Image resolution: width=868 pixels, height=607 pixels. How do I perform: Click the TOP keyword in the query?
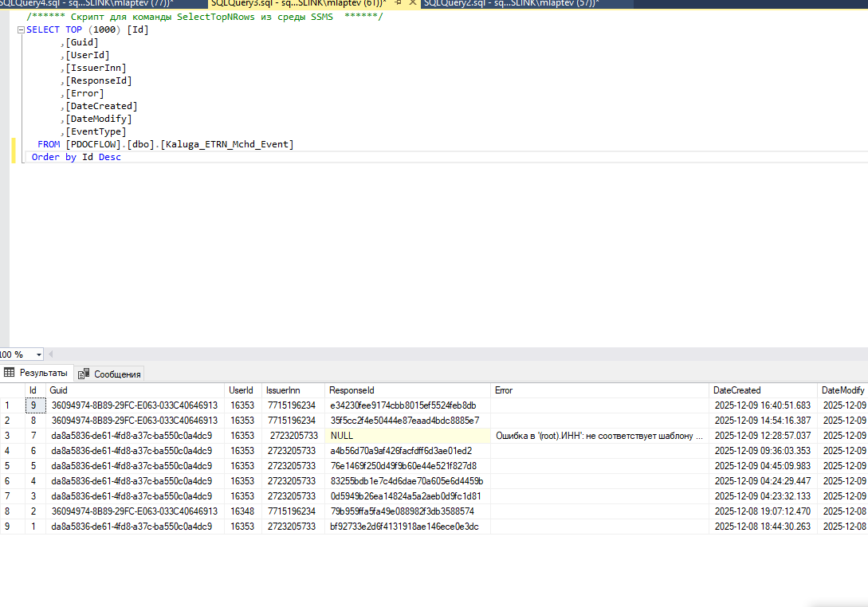click(x=73, y=30)
